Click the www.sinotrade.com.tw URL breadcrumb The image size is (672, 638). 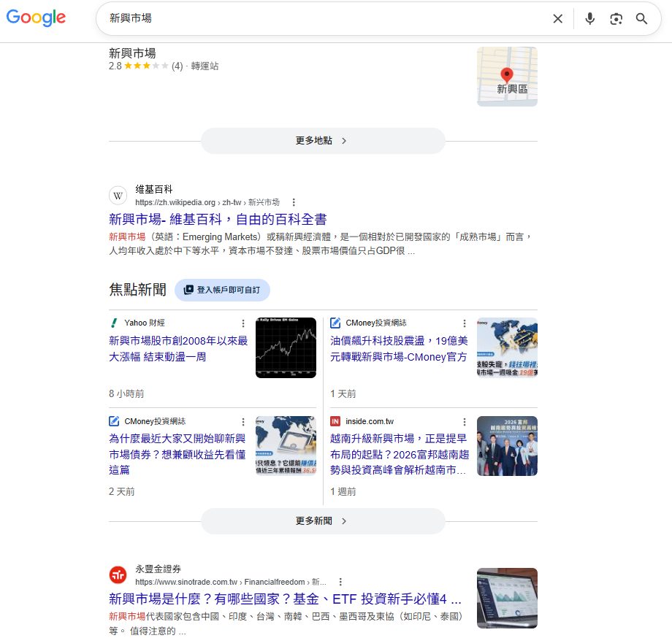pyautogui.click(x=231, y=582)
